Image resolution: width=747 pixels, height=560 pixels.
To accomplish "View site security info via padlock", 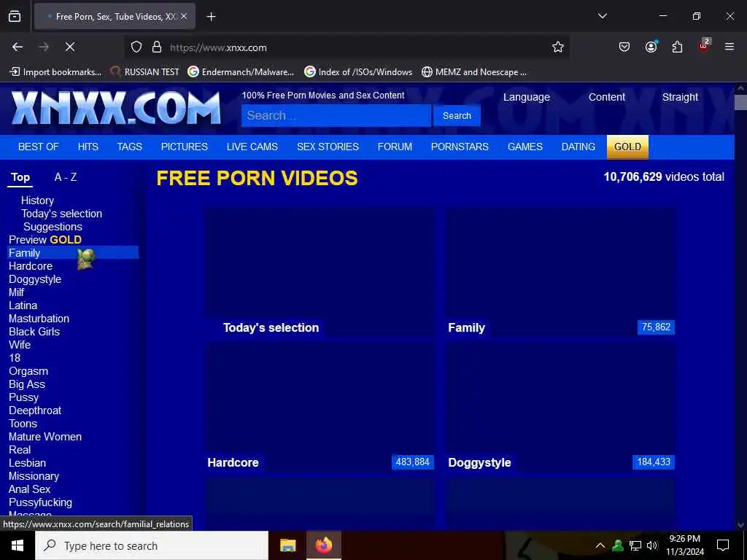I will 157,47.
